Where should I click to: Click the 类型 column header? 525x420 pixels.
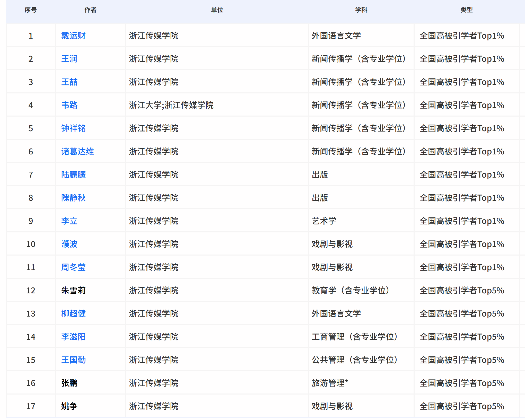tap(466, 10)
